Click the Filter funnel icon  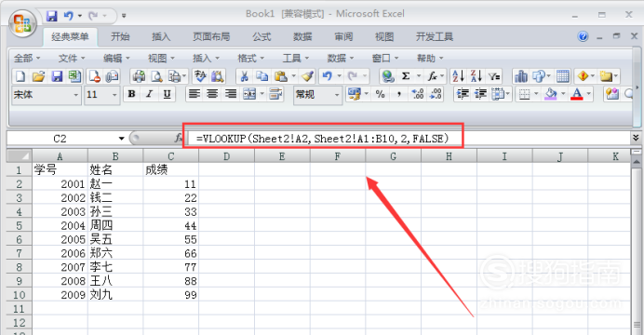click(x=494, y=76)
